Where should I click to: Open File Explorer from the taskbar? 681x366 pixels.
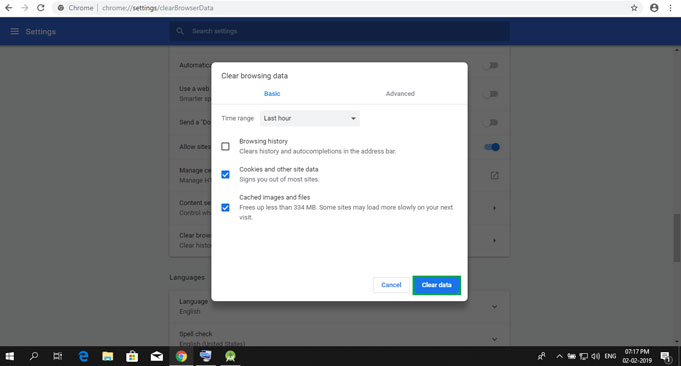[107, 356]
